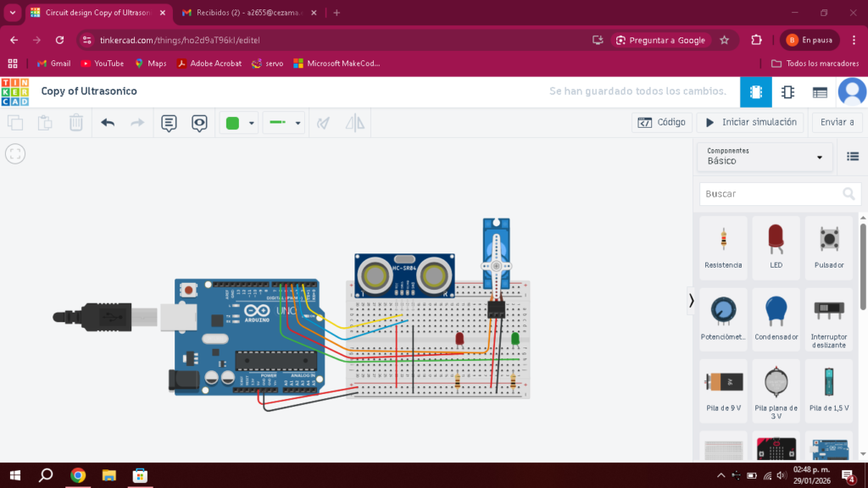Image resolution: width=868 pixels, height=488 pixels.
Task: Open the user profile avatar
Action: click(x=851, y=91)
